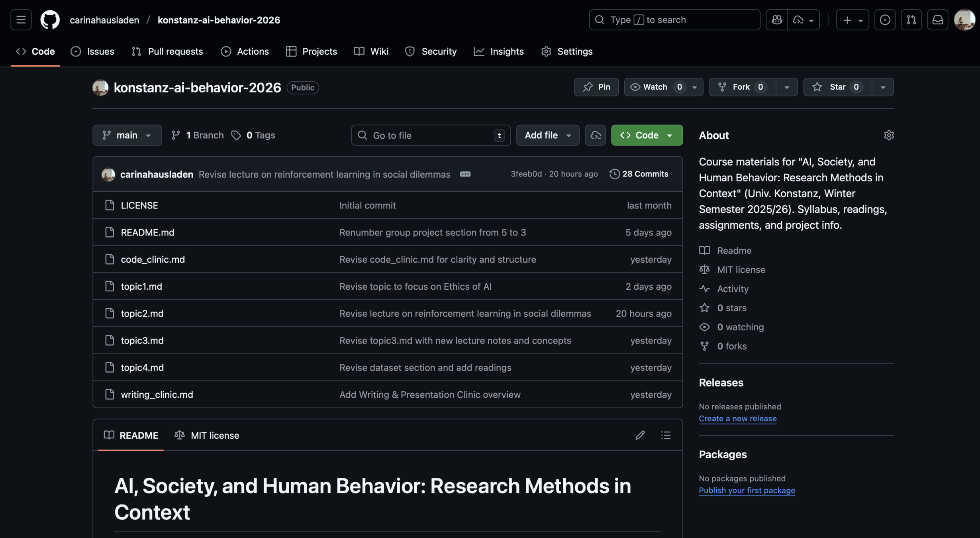The height and width of the screenshot is (538, 980).
Task: Open 28 Commits history
Action: 639,174
